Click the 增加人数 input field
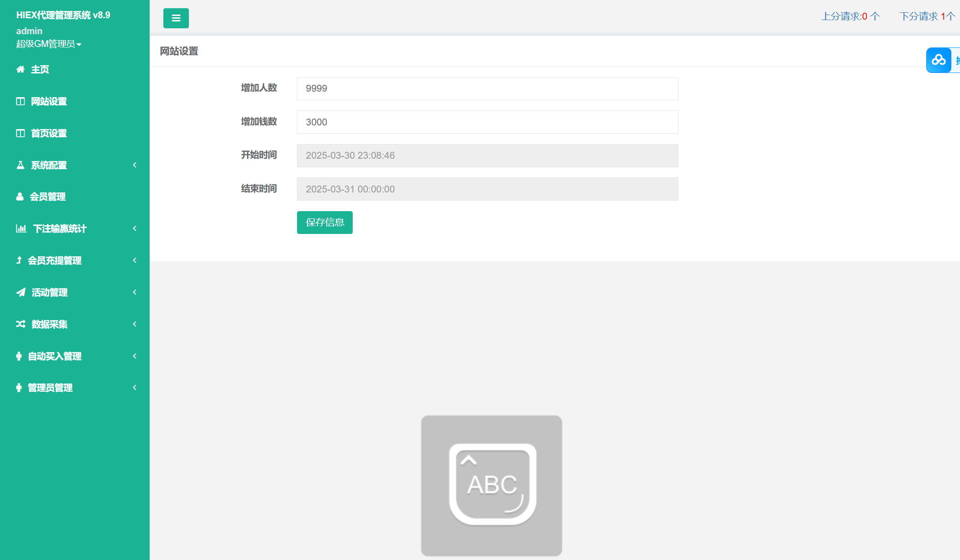Image resolution: width=960 pixels, height=560 pixels. pyautogui.click(x=487, y=88)
